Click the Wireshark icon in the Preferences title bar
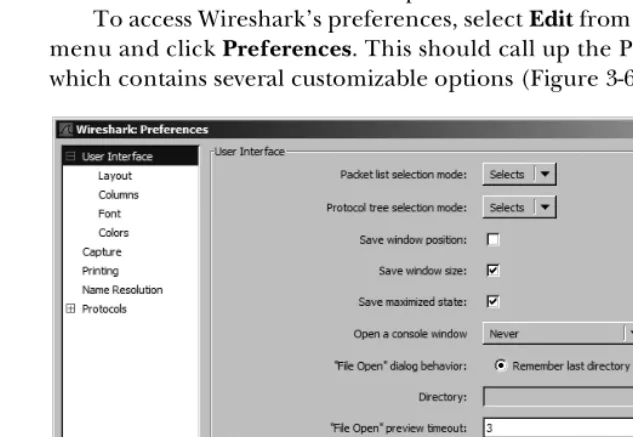The height and width of the screenshot is (437, 633). coord(66,130)
